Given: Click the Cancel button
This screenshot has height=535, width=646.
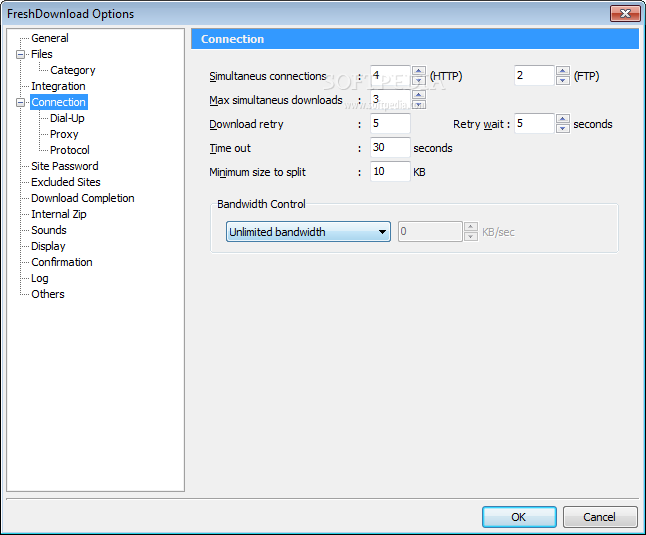Looking at the screenshot, I should pyautogui.click(x=600, y=517).
